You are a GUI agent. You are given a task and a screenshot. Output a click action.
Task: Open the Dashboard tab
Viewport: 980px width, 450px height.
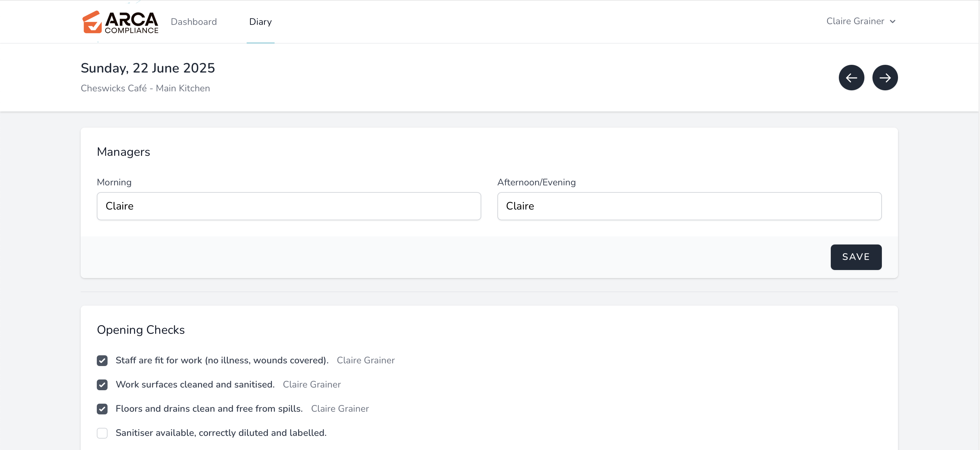194,22
